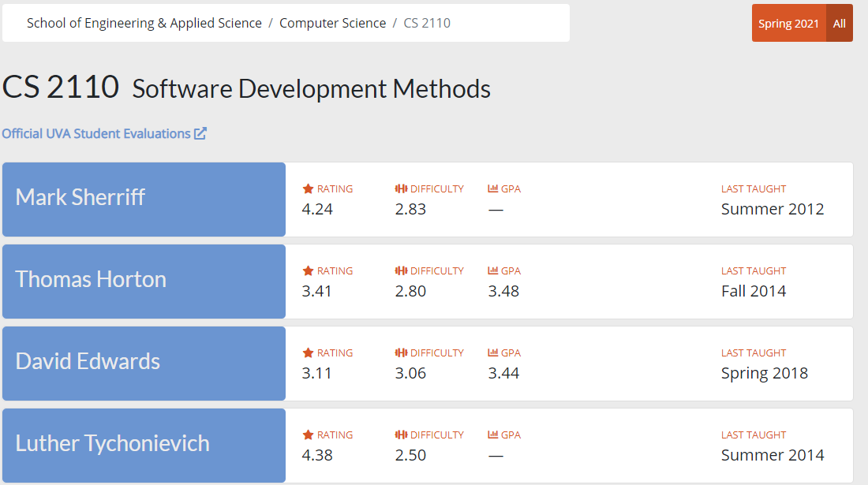
Task: Click the difficulty icon on Luther Tychonievich's row
Action: click(399, 435)
